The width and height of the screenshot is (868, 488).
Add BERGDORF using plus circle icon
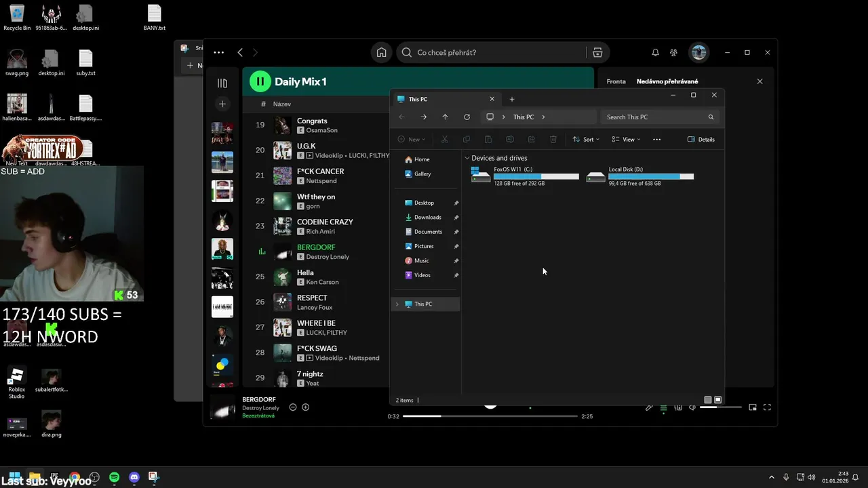[x=305, y=407]
